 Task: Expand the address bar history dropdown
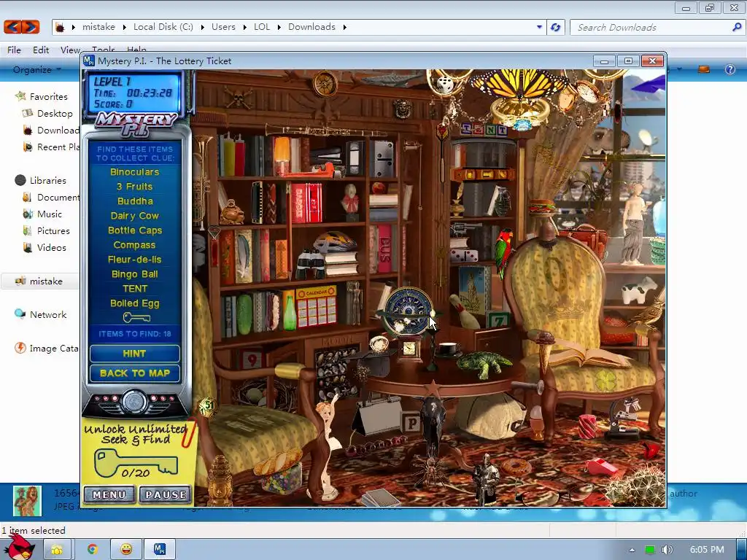[x=539, y=27]
